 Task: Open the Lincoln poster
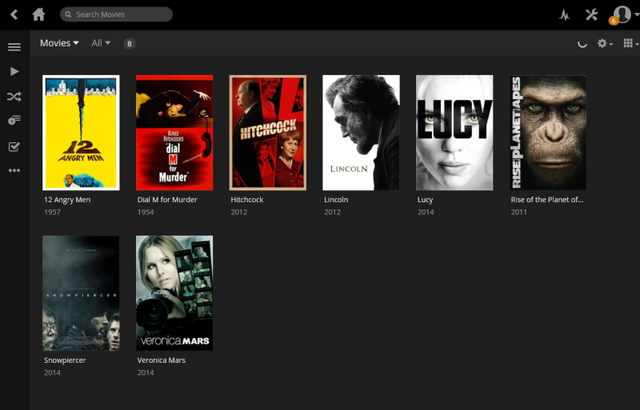[x=361, y=133]
